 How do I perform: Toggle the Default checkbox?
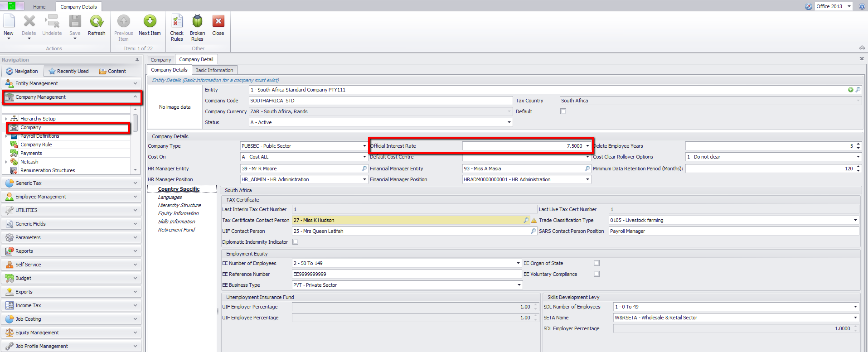click(563, 111)
